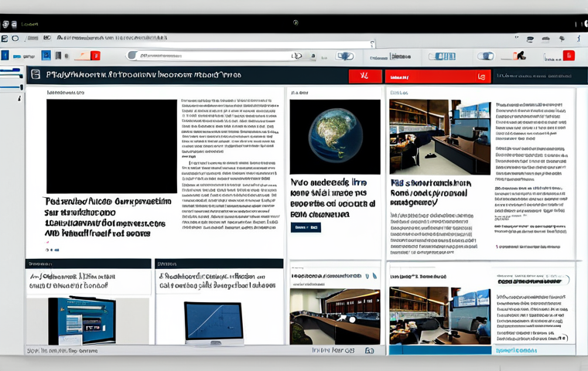Screen dimensions: 588x371
Task: Open the headline above the monitor thumbnail
Action: pos(73,281)
